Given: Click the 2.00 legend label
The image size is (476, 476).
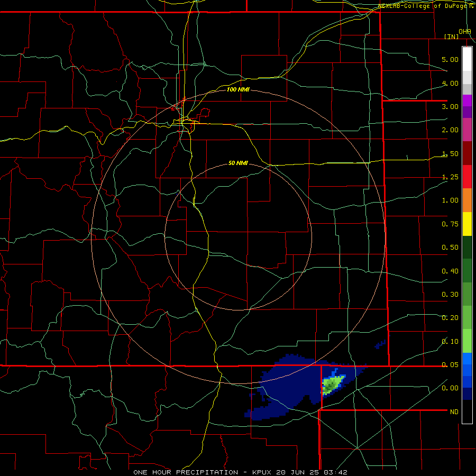Looking at the screenshot, I should tap(450, 130).
